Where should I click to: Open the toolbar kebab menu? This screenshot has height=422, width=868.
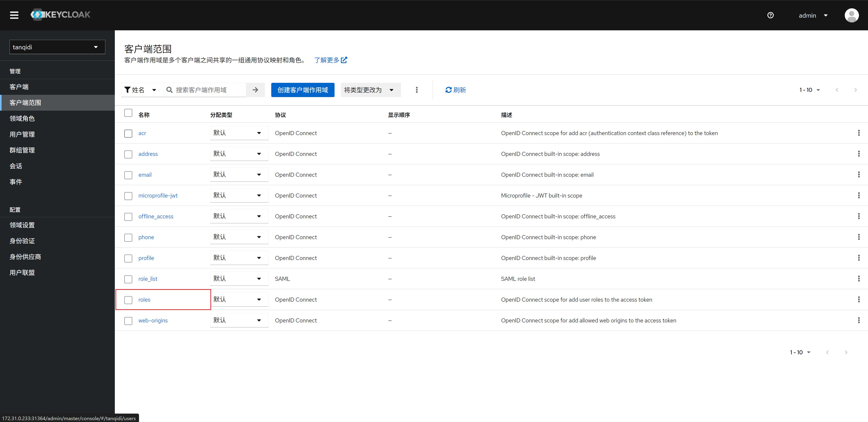click(x=417, y=90)
